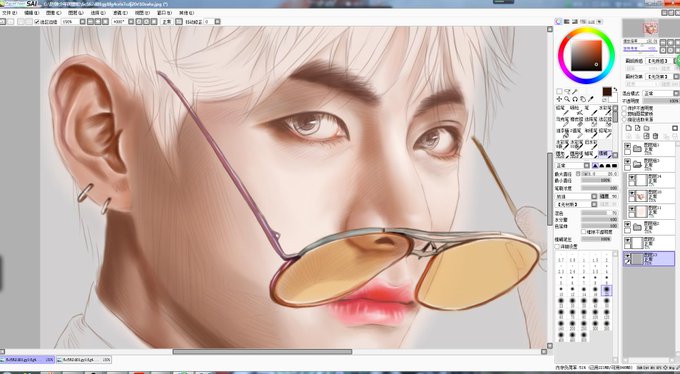Select the lasso selection tool
680x374 pixels.
567,92
